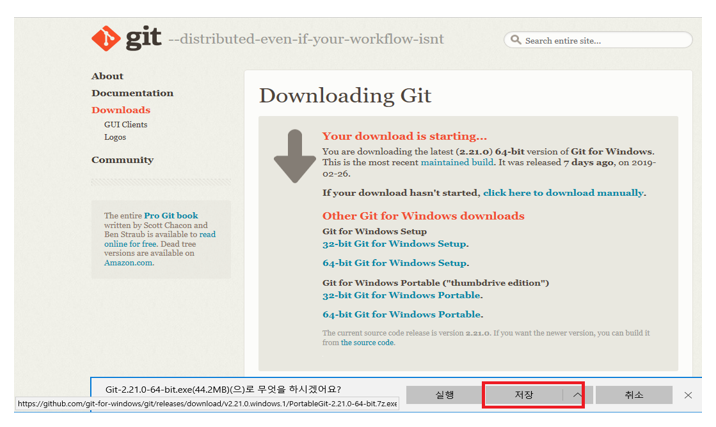Screen dimensions: 716x427
Task: Click the github.com URL status tooltip
Action: click(x=207, y=404)
